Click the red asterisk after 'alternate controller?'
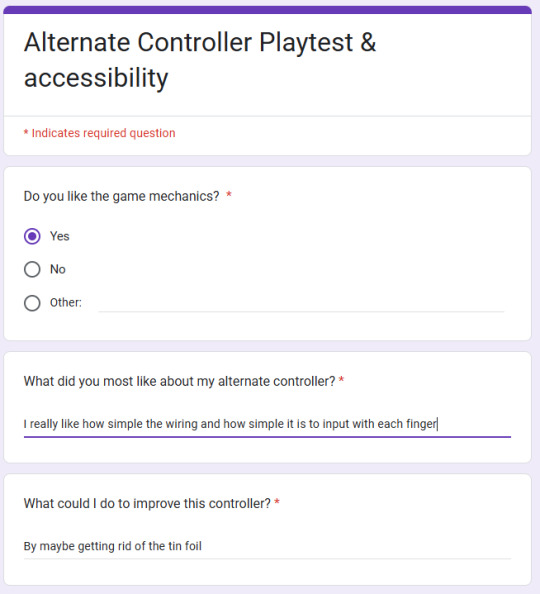 tap(341, 379)
